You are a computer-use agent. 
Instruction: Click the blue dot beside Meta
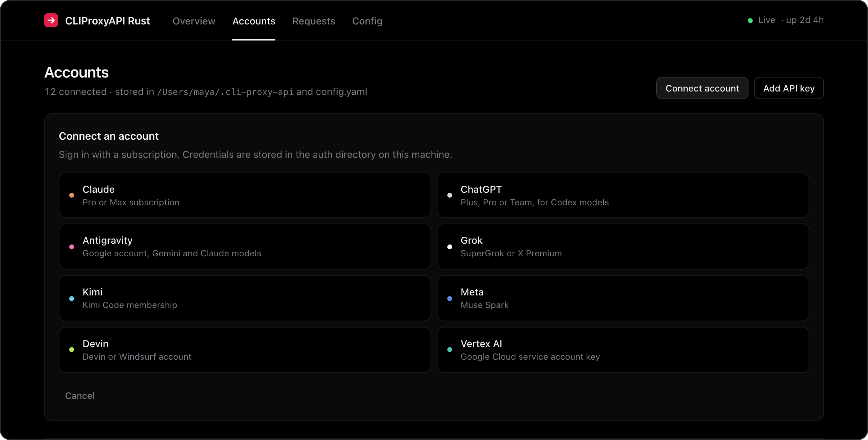tap(450, 299)
